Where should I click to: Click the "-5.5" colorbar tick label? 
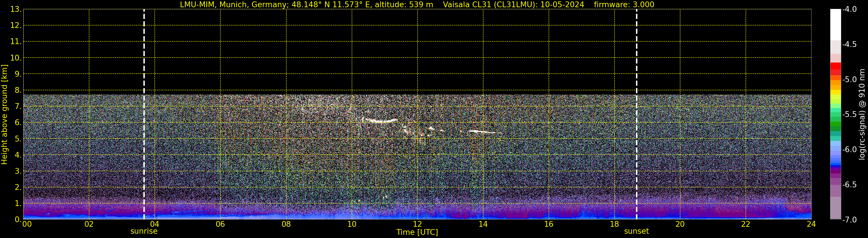(849, 115)
